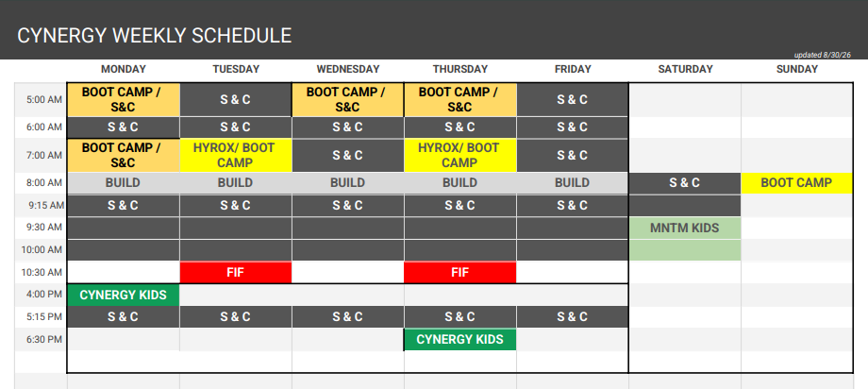Click the 9:15 AM time label
This screenshot has height=389, width=868.
46,206
